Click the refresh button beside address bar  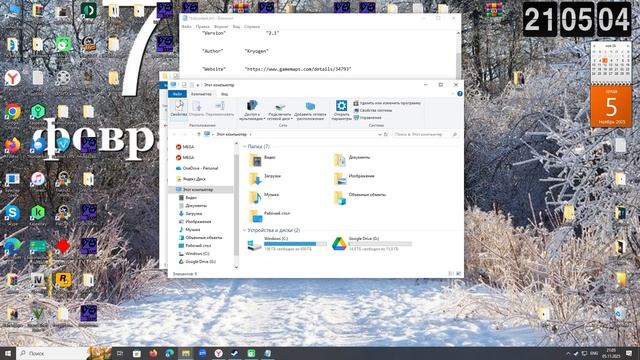386,134
